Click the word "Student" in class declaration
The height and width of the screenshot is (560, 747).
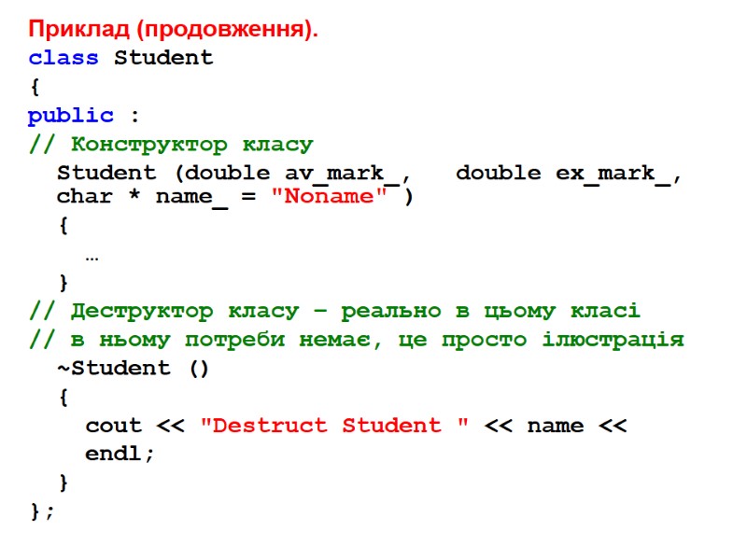tap(164, 58)
